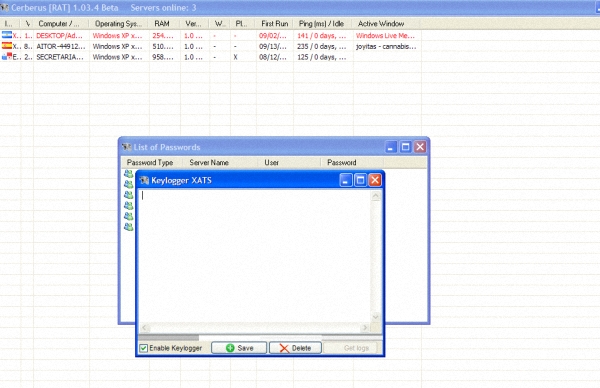Select the third password entry users icon

128,195
